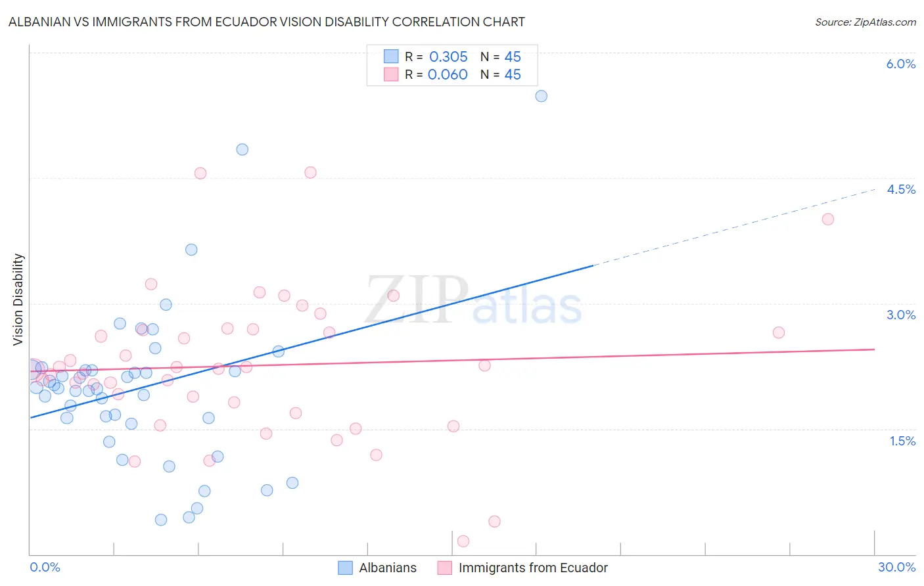Click the ZIPatlas watermark in the chart
Viewport: 924px width, 586px height.
click(x=473, y=301)
